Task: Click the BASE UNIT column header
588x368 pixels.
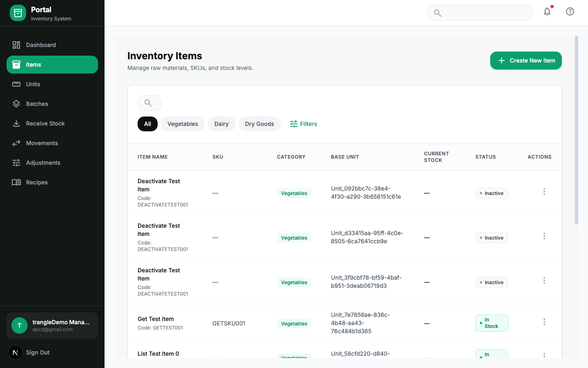Action: 345,157
